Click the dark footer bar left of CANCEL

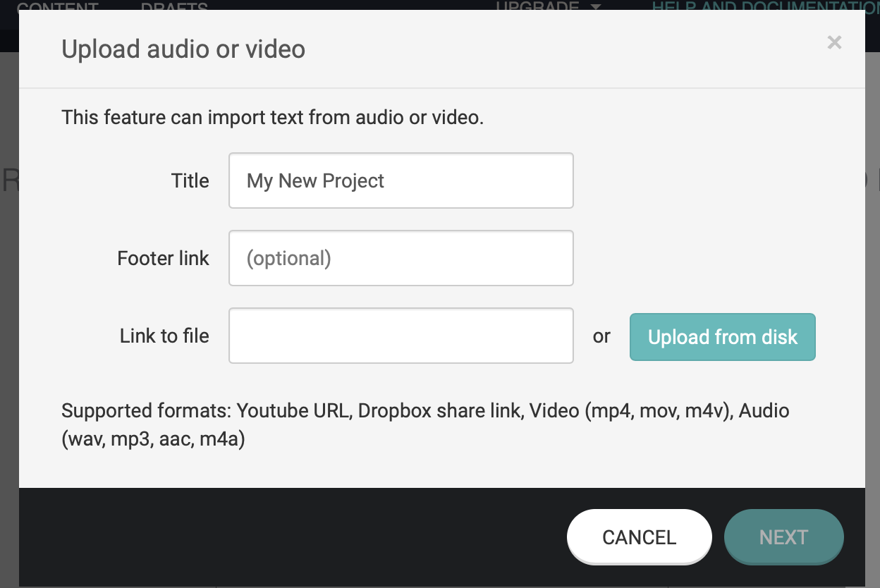coord(282,537)
